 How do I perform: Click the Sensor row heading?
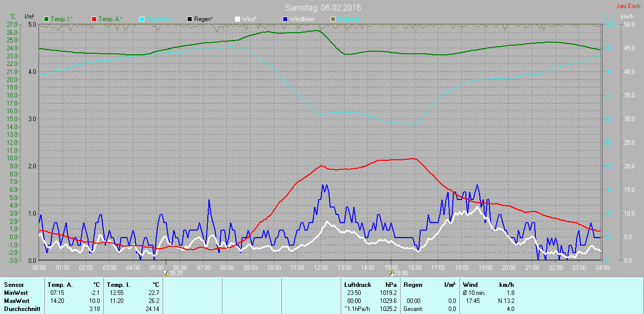(14, 285)
